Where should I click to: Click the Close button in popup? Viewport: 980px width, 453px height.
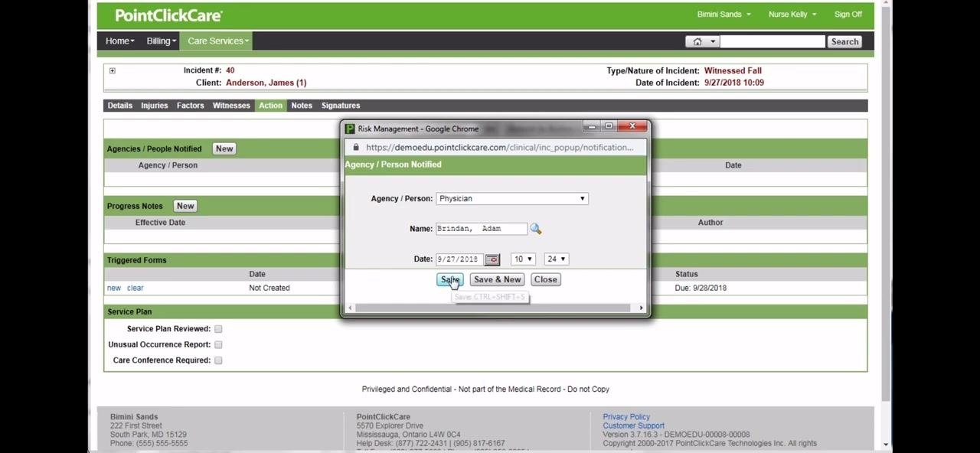(x=545, y=280)
